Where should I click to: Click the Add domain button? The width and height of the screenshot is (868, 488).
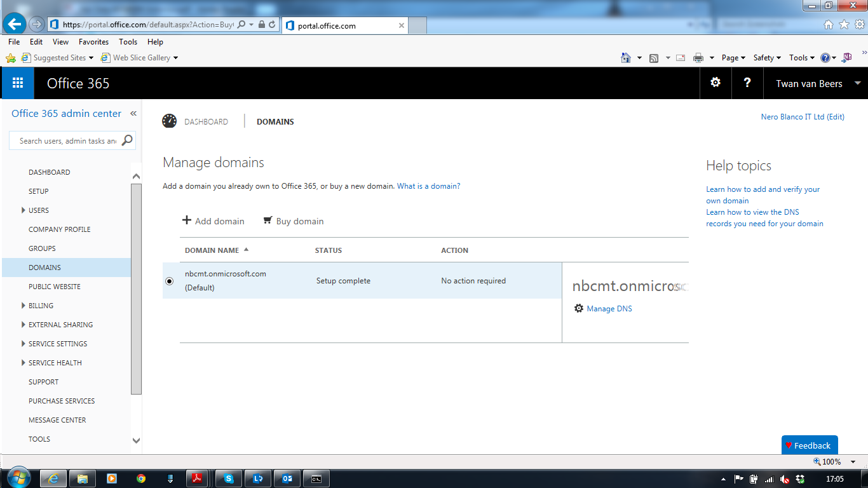214,220
